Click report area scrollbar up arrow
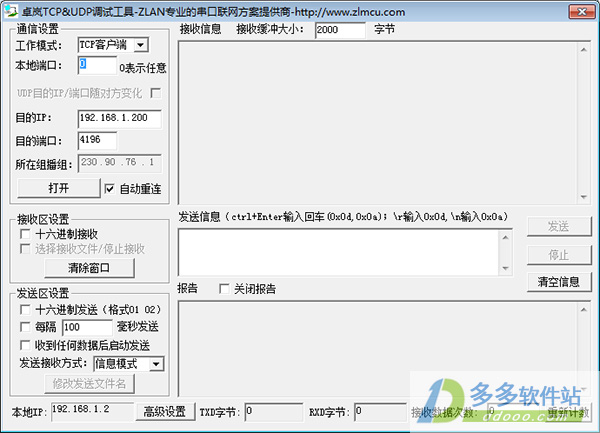600x433 pixels. pyautogui.click(x=584, y=309)
